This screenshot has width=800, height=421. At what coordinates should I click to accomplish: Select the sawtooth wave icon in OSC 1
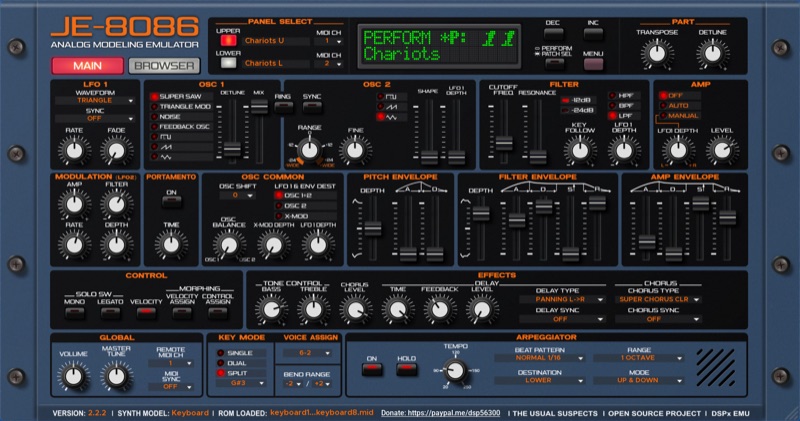click(x=181, y=147)
